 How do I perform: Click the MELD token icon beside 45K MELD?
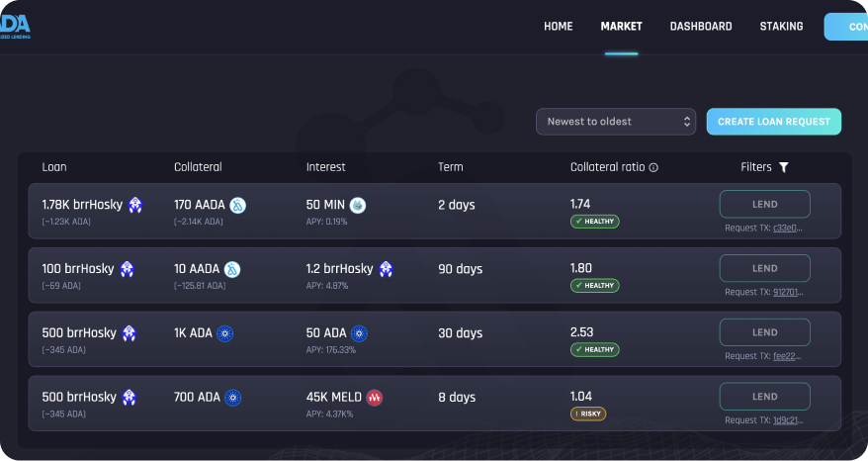point(375,398)
